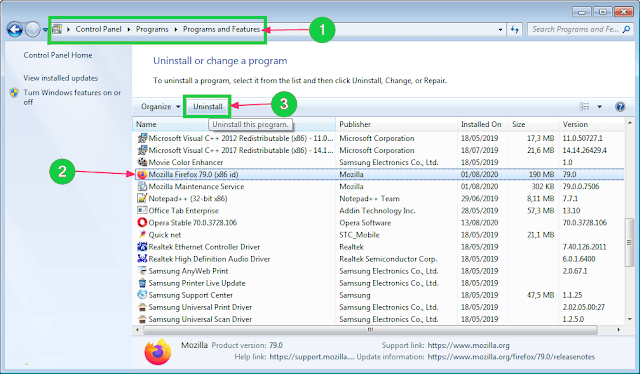
Task: Click the Visual C++ 2017 Redistributable icon
Action: (x=142, y=150)
